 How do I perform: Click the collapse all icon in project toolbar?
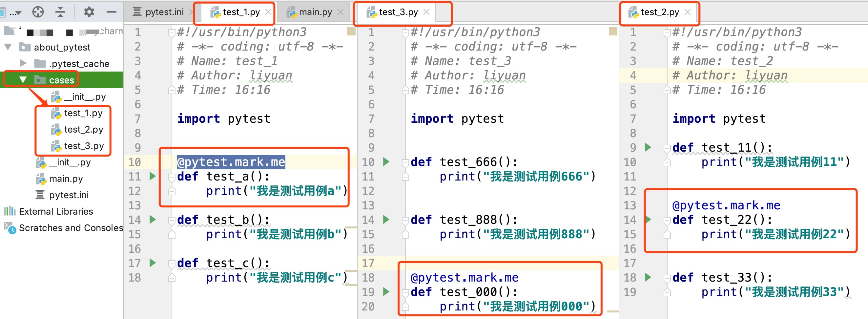tap(60, 12)
